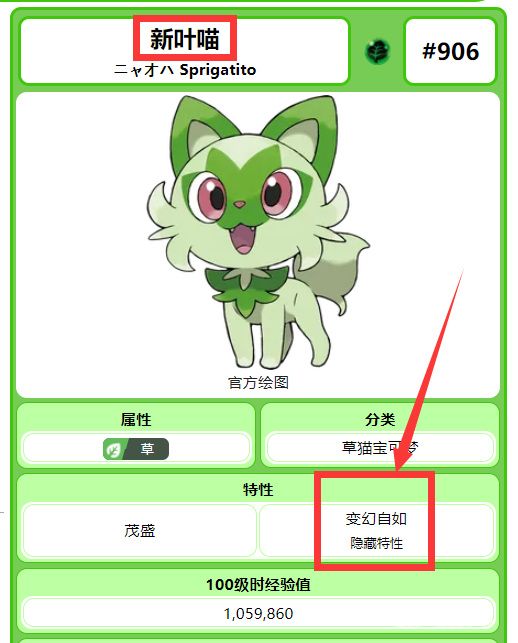Open the 茂盛 ability link
The image size is (518, 643).
[139, 531]
